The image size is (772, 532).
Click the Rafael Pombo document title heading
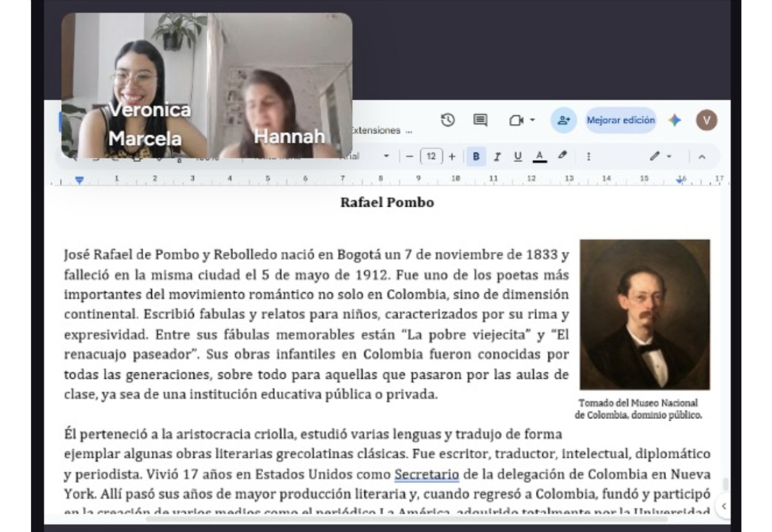pyautogui.click(x=387, y=202)
